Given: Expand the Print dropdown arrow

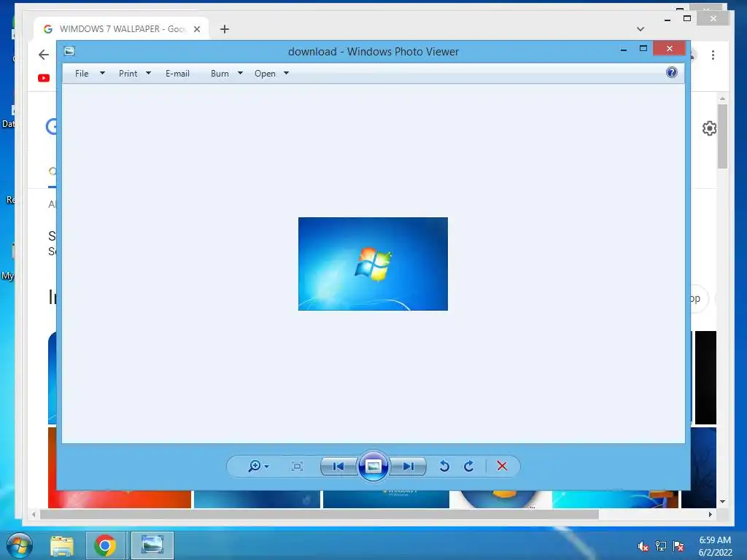Looking at the screenshot, I should click(148, 74).
